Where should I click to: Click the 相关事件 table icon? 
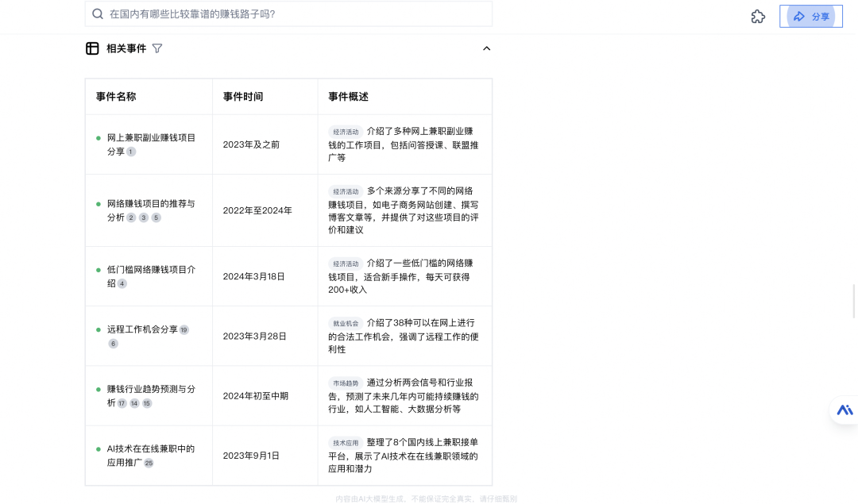tap(92, 48)
